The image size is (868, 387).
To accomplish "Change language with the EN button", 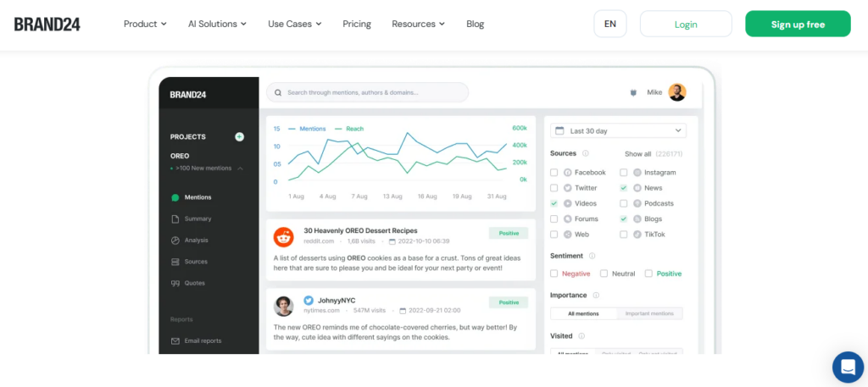I will [x=610, y=24].
